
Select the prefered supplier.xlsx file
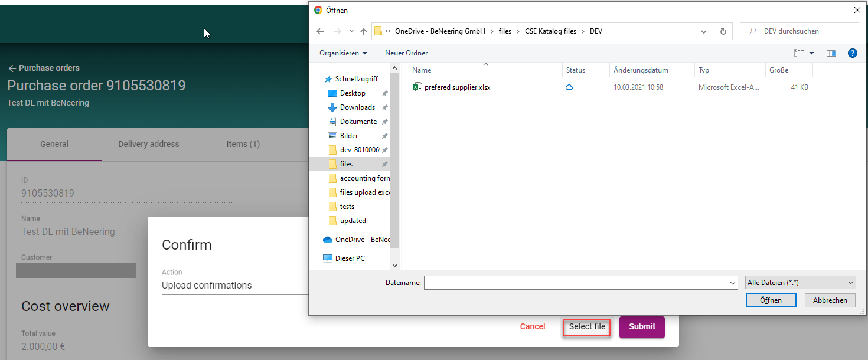[x=456, y=87]
